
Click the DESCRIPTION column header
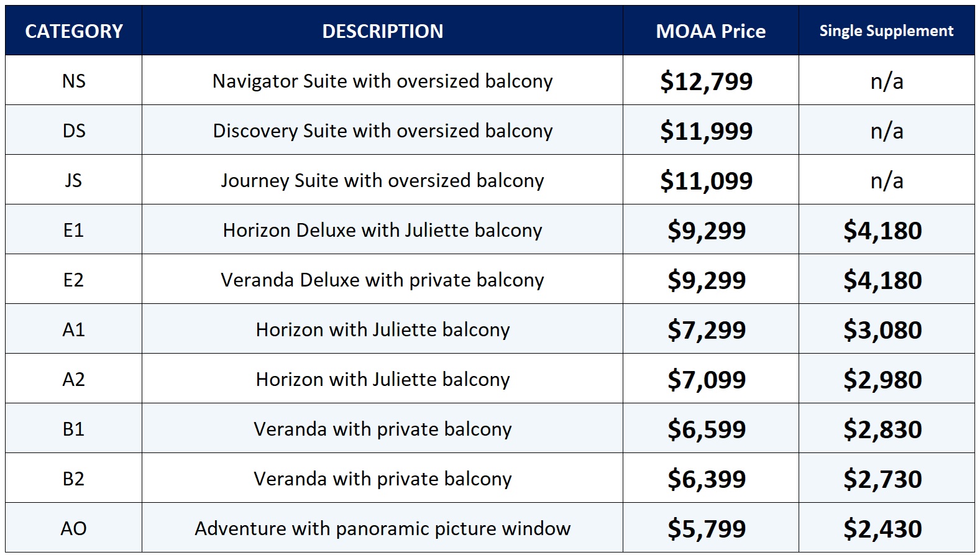click(382, 31)
